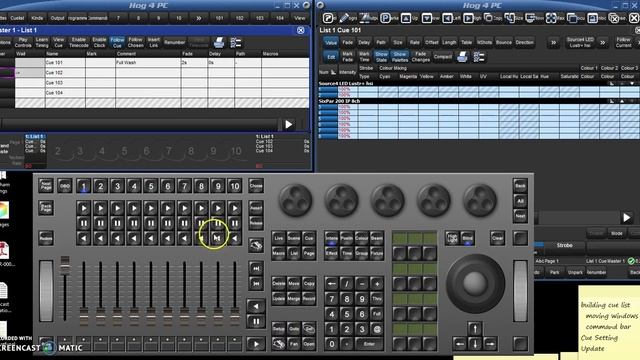
Task: Click the printer icon in cue editor
Action: (x=462, y=57)
